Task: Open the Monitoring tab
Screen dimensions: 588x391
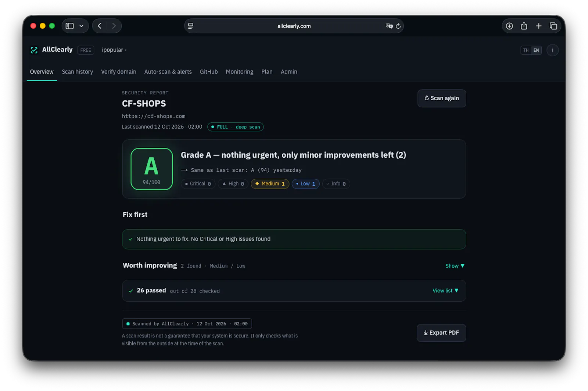Action: pyautogui.click(x=239, y=72)
